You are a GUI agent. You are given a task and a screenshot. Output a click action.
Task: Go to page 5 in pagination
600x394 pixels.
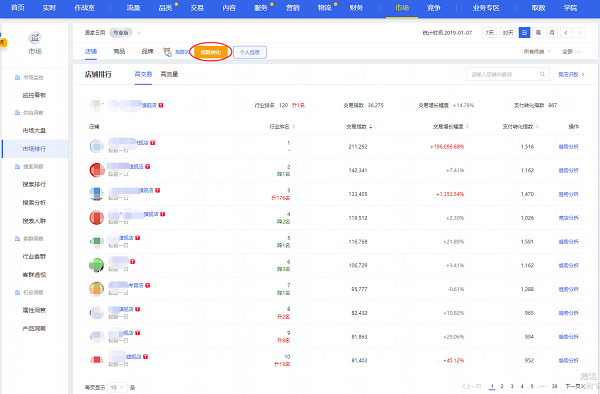point(532,386)
